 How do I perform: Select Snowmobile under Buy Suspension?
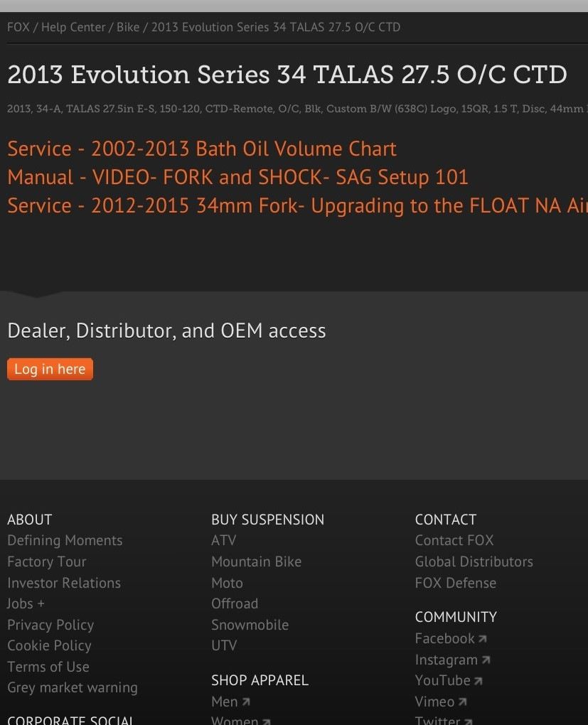click(250, 625)
